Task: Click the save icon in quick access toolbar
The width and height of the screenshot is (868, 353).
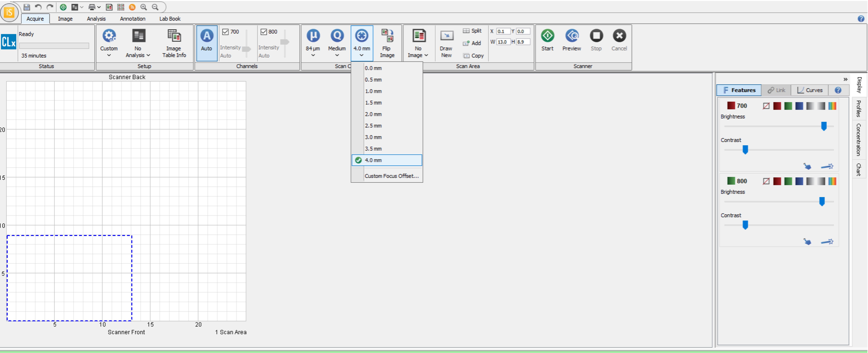Action: [x=27, y=7]
